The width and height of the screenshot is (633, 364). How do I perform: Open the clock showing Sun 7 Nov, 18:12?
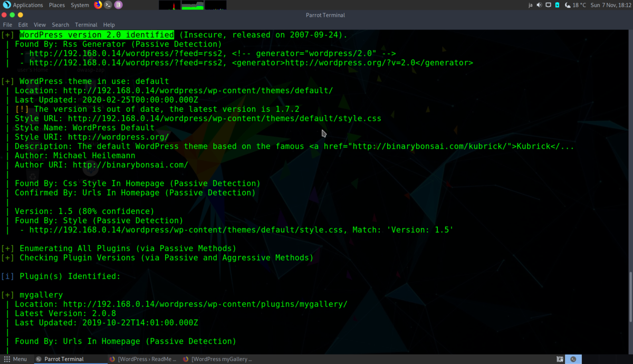[610, 5]
